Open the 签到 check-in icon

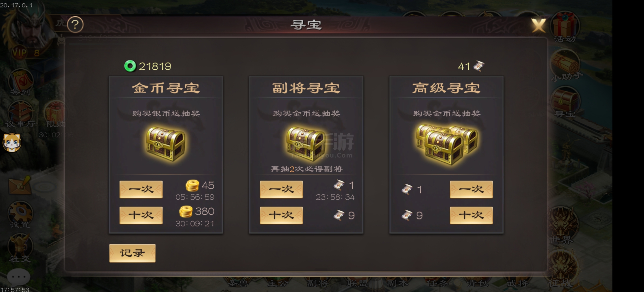tap(20, 83)
